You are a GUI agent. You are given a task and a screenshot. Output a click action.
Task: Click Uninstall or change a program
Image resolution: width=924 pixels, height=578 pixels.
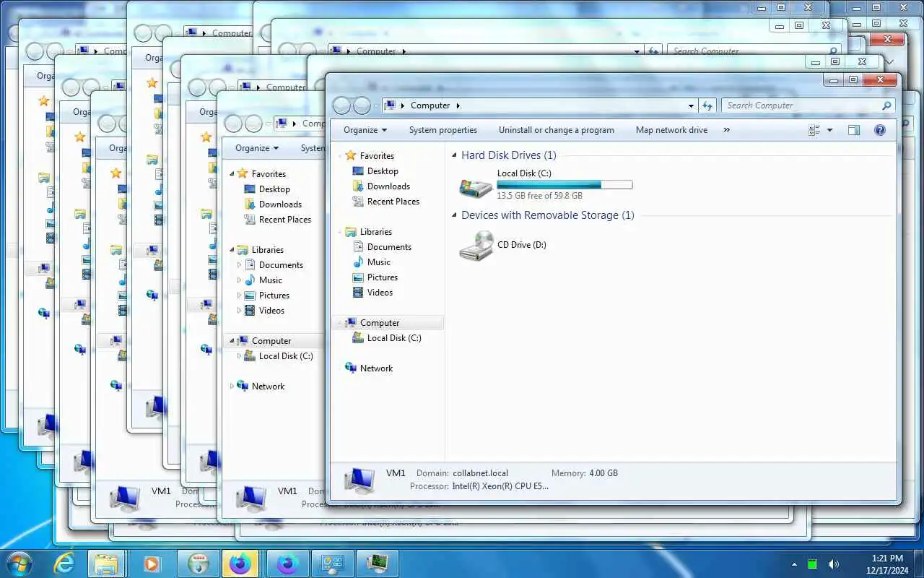pyautogui.click(x=557, y=130)
